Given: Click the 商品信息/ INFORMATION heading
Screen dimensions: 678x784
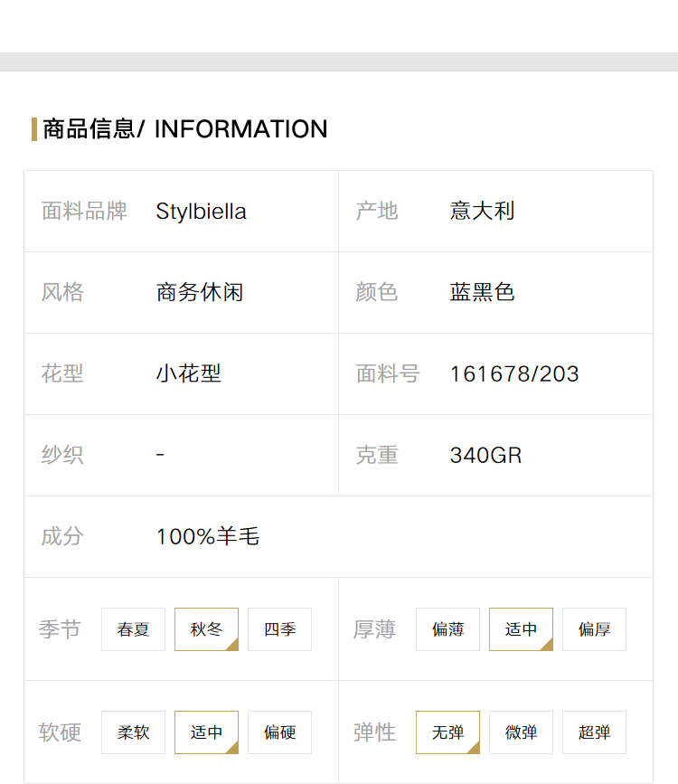Looking at the screenshot, I should pos(185,129).
